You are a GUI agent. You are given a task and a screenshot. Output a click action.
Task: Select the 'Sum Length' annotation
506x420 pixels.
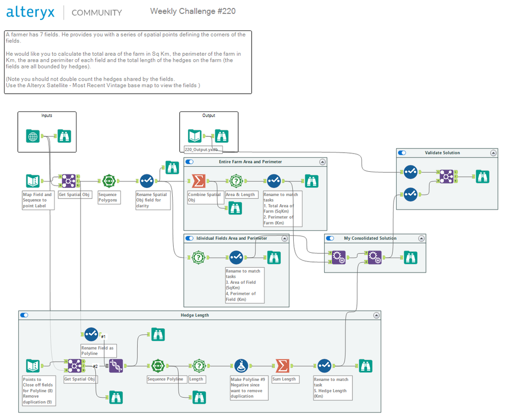(x=286, y=379)
